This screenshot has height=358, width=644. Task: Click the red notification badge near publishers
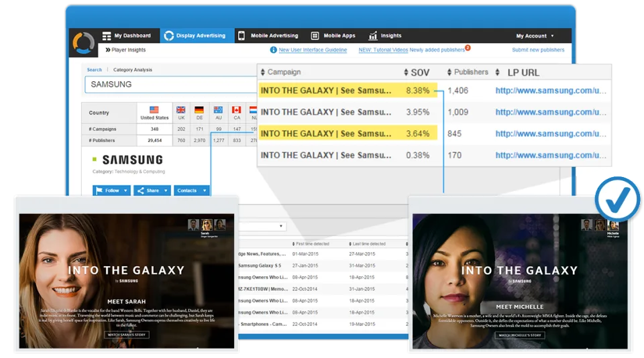[468, 48]
